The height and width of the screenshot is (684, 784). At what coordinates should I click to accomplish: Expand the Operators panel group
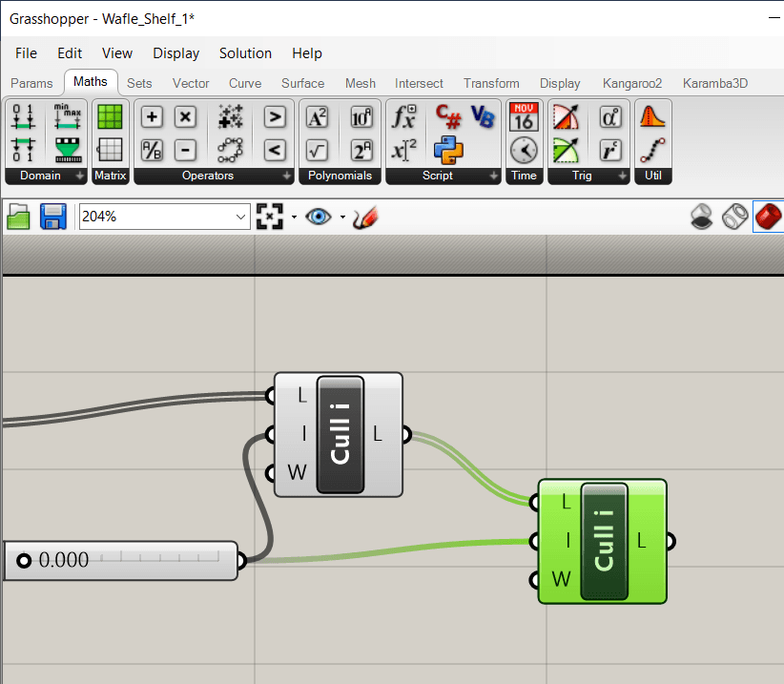pos(287,176)
